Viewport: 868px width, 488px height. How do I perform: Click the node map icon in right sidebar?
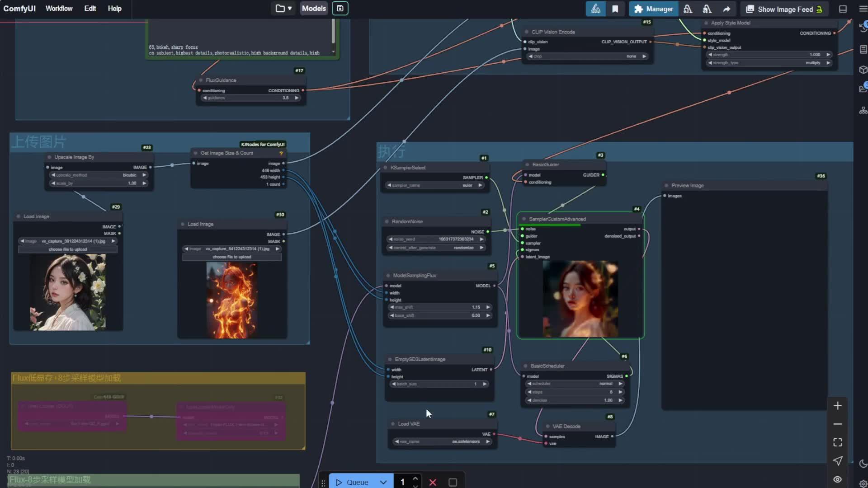click(x=863, y=109)
